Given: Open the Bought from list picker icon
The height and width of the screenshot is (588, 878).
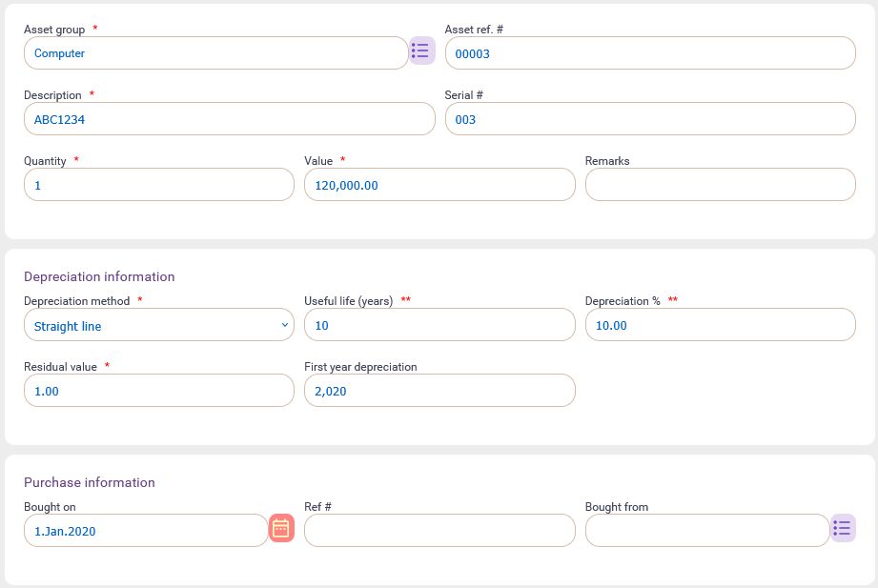Looking at the screenshot, I should [843, 528].
